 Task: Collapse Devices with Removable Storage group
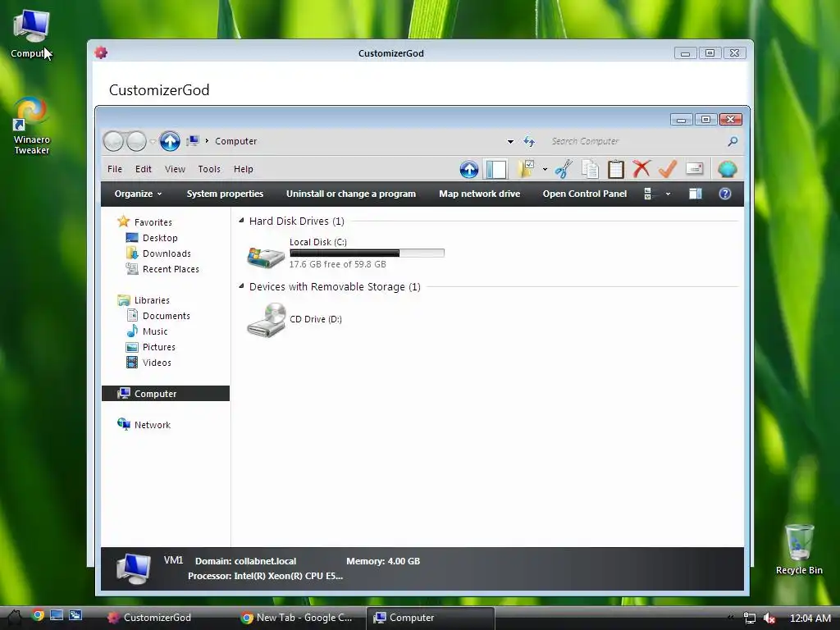click(241, 286)
